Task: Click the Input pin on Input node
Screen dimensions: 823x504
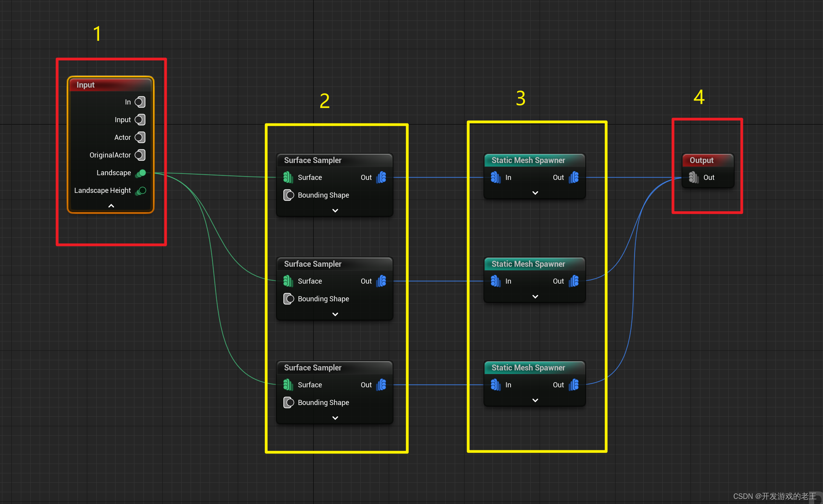Action: pyautogui.click(x=140, y=120)
